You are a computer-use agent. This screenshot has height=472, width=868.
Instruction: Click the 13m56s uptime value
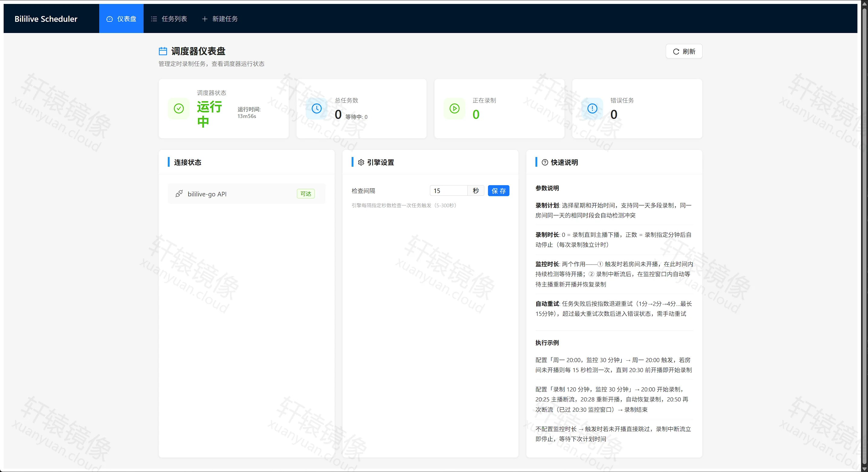tap(247, 116)
